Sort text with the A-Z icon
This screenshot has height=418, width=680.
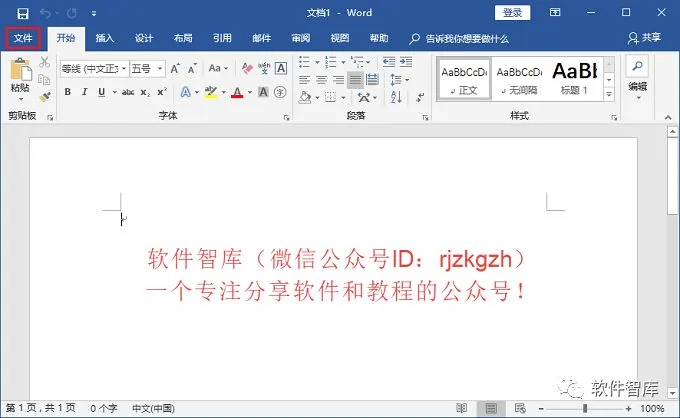[x=396, y=97]
